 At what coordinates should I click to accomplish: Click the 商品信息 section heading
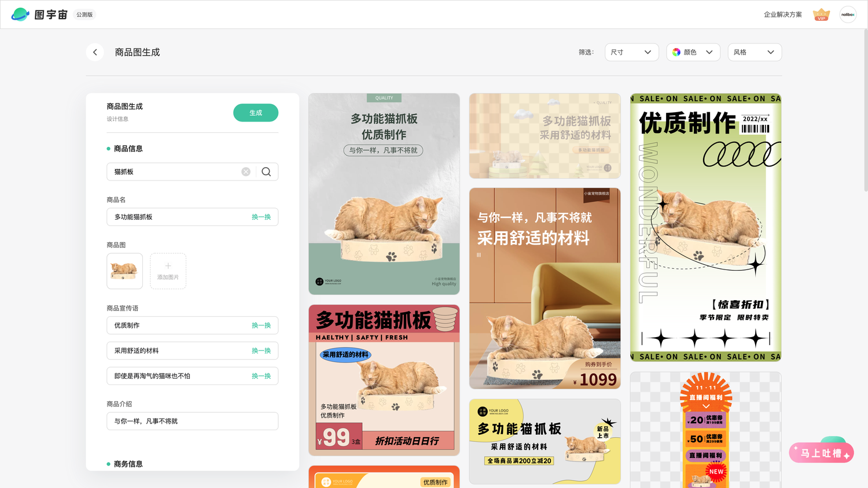(128, 149)
